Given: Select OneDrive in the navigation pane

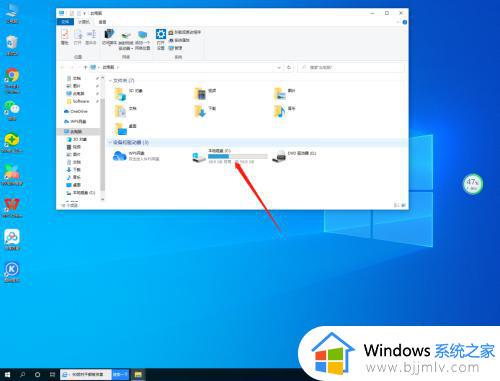Looking at the screenshot, I should pyautogui.click(x=76, y=111).
